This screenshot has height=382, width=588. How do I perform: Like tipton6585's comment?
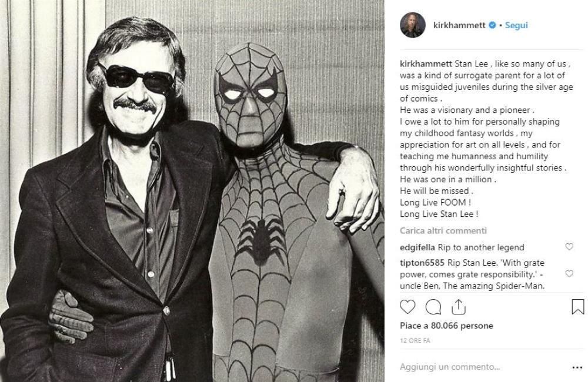tap(569, 274)
